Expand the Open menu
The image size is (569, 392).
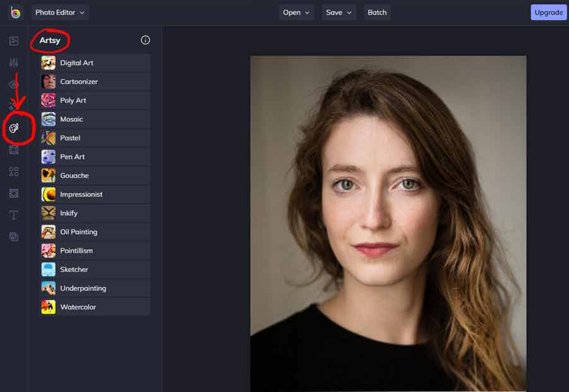[x=296, y=13]
